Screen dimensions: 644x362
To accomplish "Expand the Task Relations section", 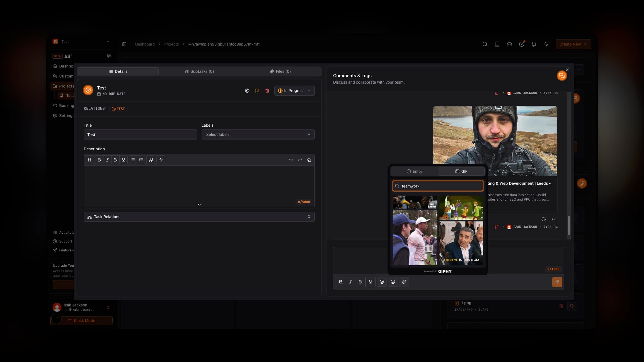I will pyautogui.click(x=199, y=217).
